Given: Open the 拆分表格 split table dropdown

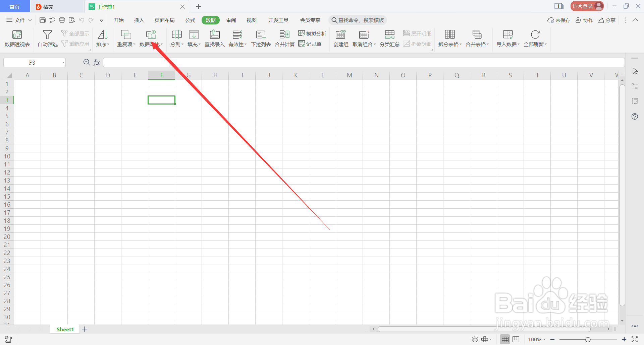Looking at the screenshot, I should [x=450, y=39].
